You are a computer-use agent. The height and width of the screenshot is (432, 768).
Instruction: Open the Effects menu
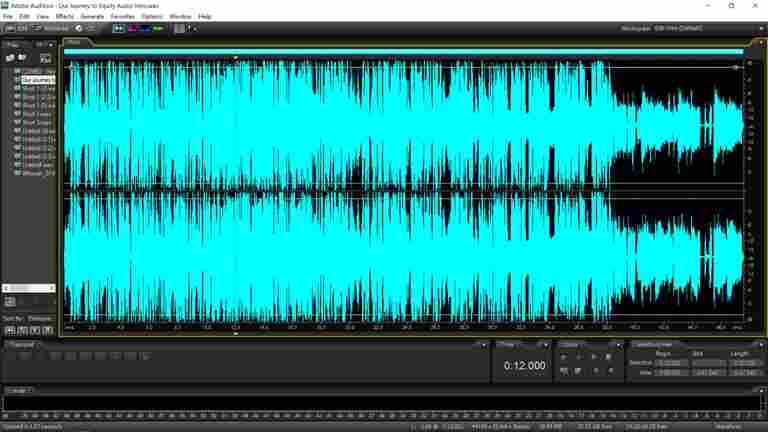[x=64, y=17]
